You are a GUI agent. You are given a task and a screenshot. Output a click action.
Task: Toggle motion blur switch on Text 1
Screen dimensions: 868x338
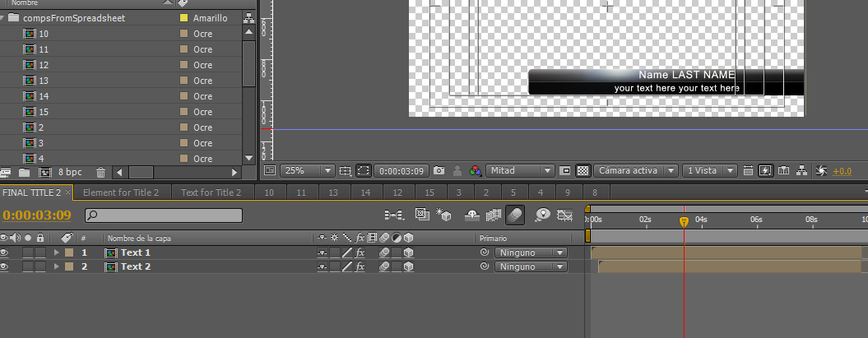(384, 252)
